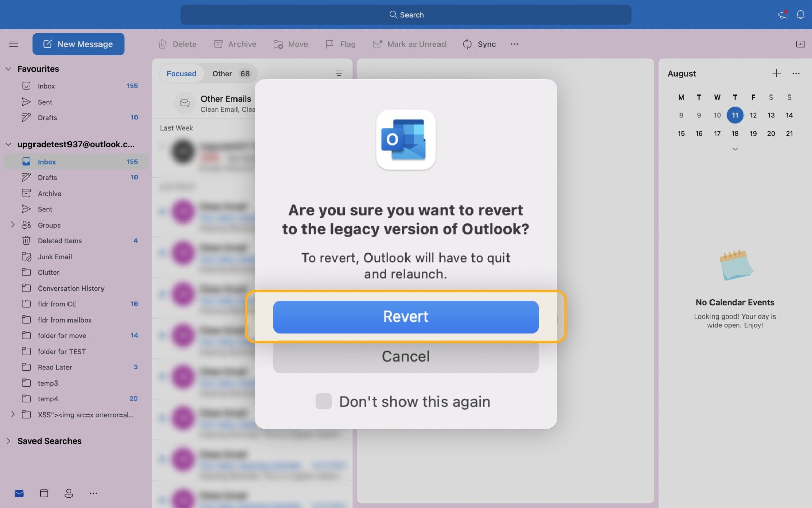Flag the message using the Flag toolbar button
The height and width of the screenshot is (508, 812).
click(x=341, y=44)
